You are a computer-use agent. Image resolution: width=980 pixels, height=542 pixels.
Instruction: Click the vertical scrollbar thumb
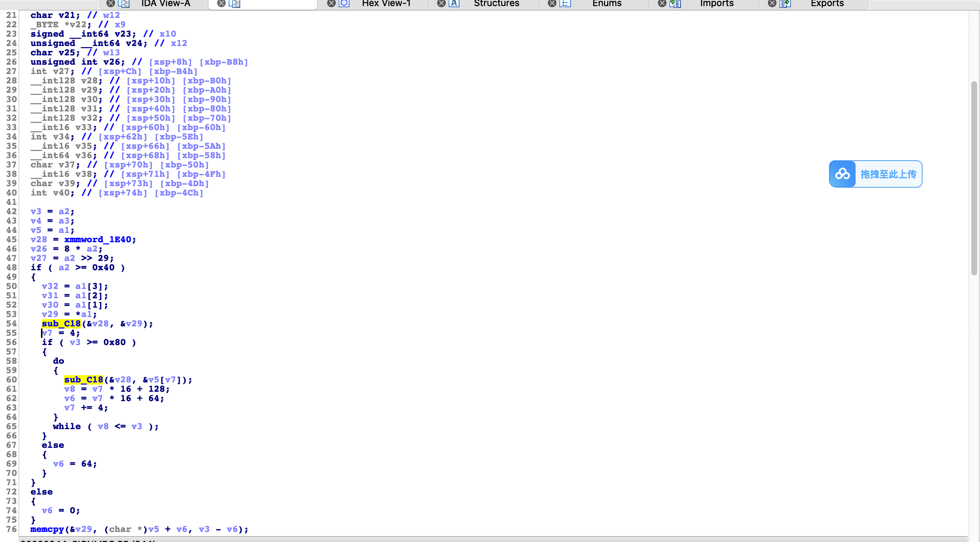click(x=974, y=178)
